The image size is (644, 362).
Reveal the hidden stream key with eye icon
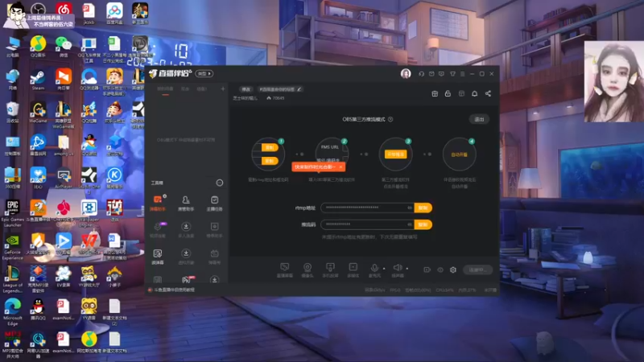(410, 224)
